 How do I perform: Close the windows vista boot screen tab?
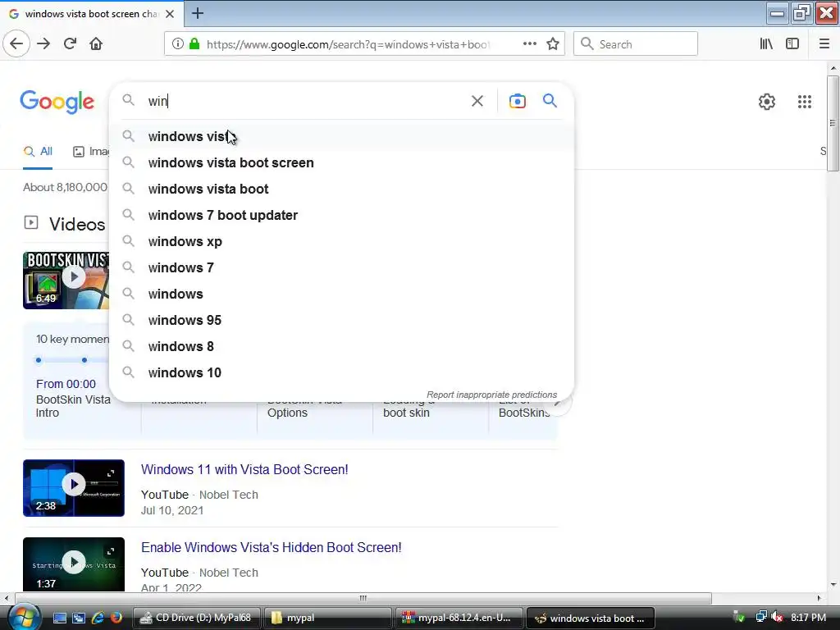[x=170, y=14]
